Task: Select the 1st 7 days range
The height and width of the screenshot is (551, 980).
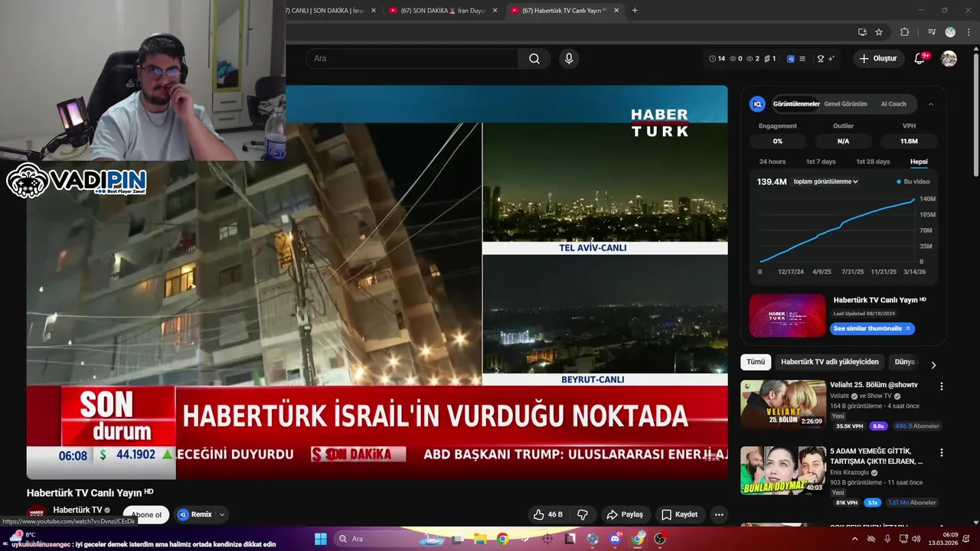Action: [821, 161]
